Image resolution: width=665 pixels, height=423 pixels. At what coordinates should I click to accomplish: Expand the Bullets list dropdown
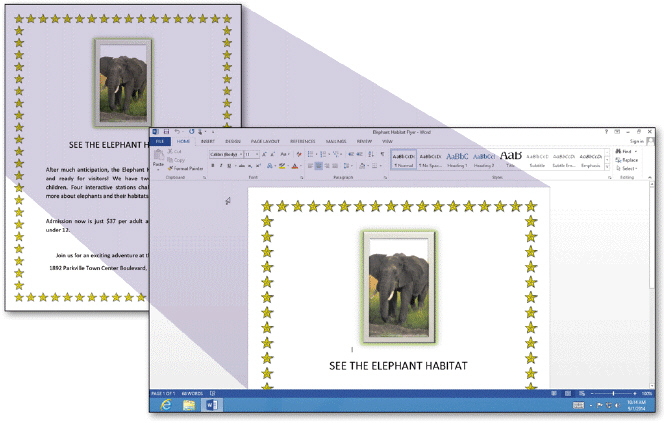pos(316,154)
